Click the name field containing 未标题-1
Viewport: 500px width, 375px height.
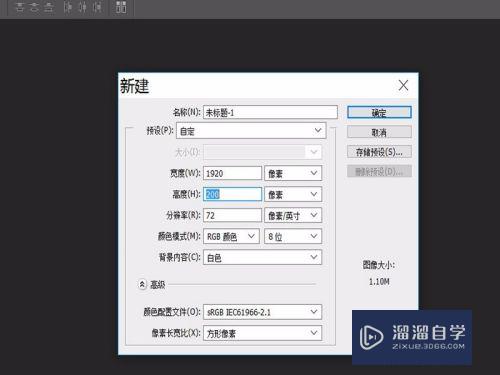coord(270,112)
